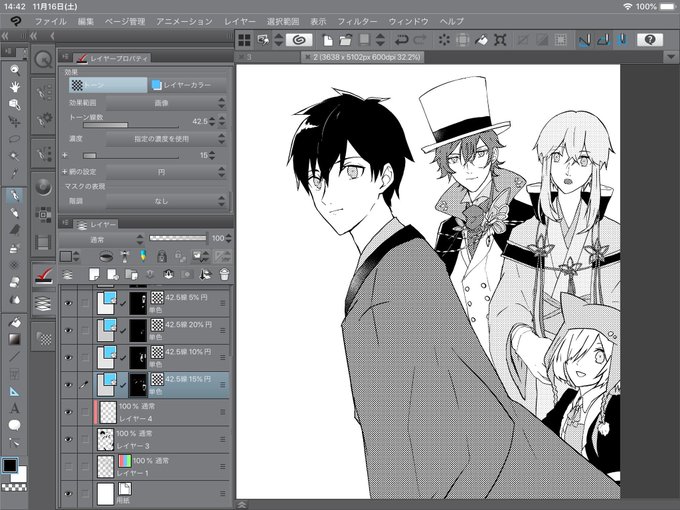680x510 pixels.
Task: Click the トーン線数 slider
Action: (131, 125)
